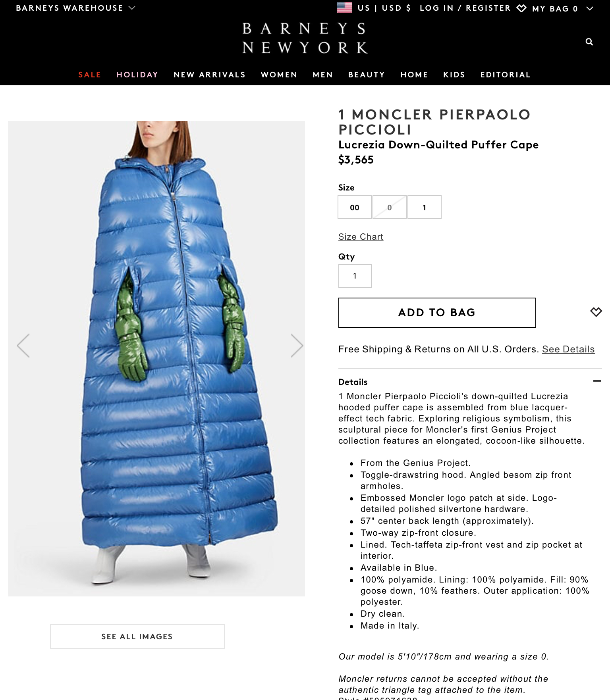Click the heart icon next to My Bag
610x700 pixels.
521,8
